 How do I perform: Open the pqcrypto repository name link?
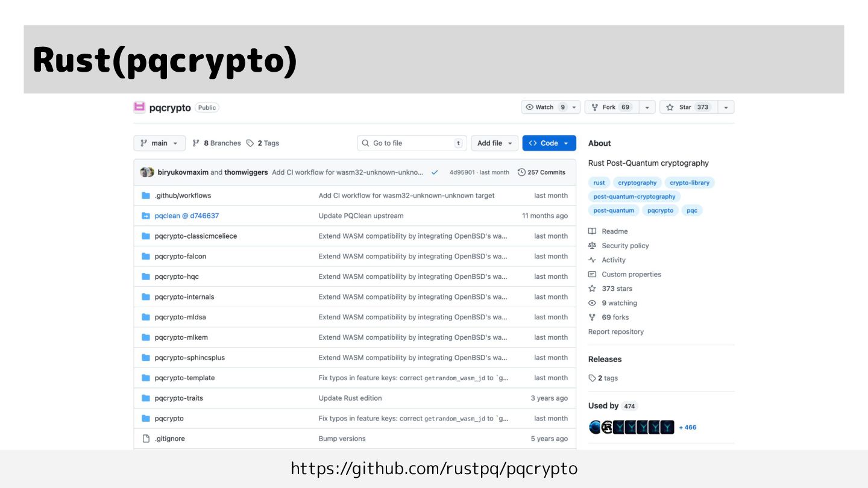170,108
